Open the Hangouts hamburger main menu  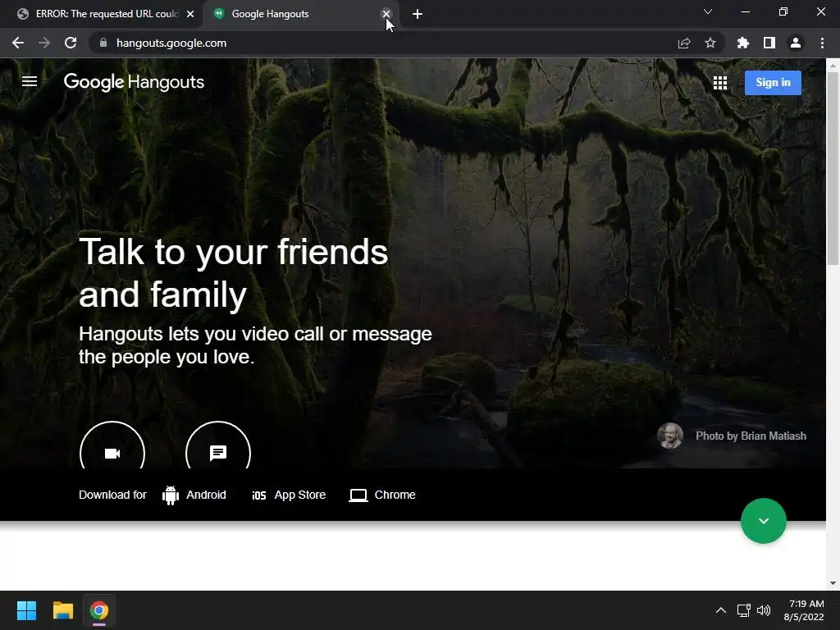tap(30, 81)
